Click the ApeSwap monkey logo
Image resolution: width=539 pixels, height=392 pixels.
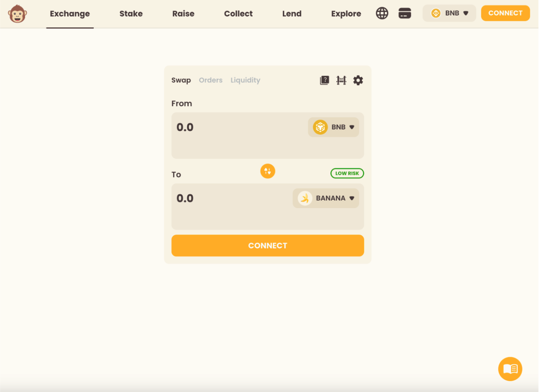coord(17,14)
